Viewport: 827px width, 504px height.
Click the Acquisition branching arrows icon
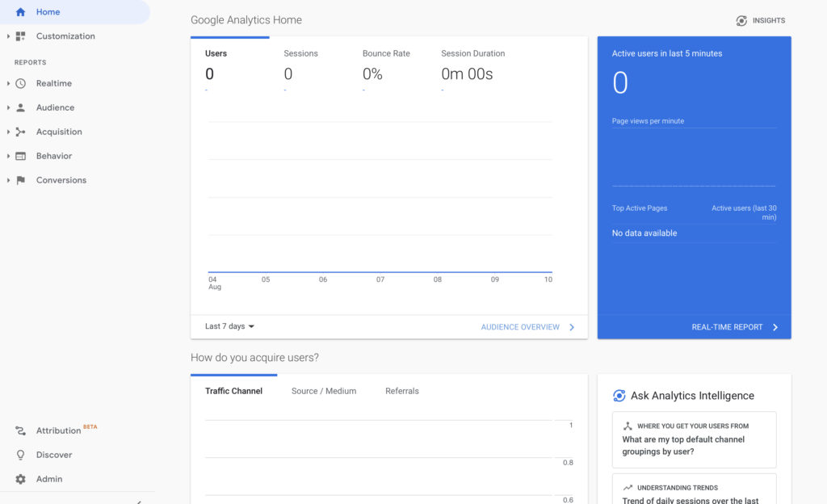click(20, 132)
